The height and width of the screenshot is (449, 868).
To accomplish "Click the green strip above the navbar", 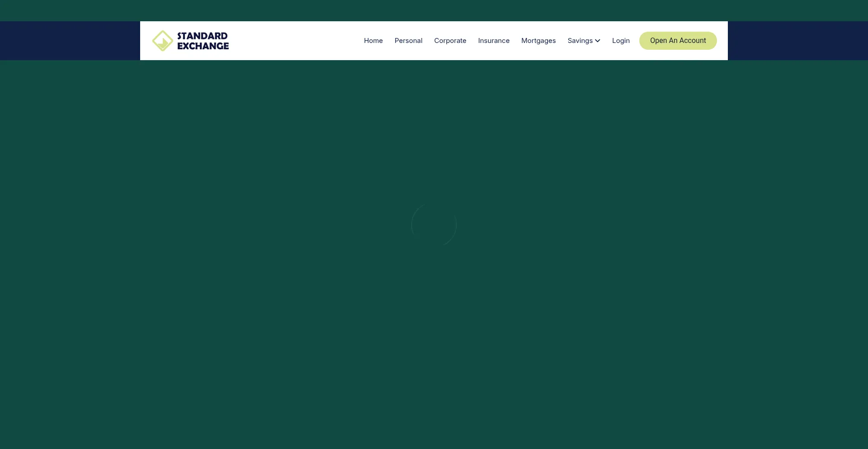I will pos(434,10).
